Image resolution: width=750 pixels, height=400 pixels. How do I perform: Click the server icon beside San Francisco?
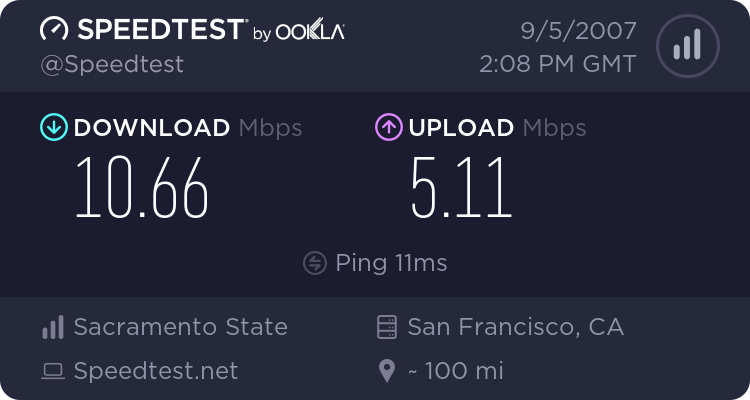pyautogui.click(x=387, y=327)
